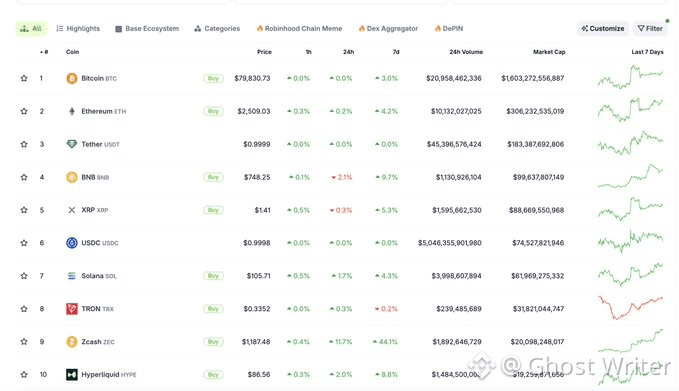Image resolution: width=679 pixels, height=391 pixels.
Task: Click the TRON red logo icon
Action: tap(71, 309)
